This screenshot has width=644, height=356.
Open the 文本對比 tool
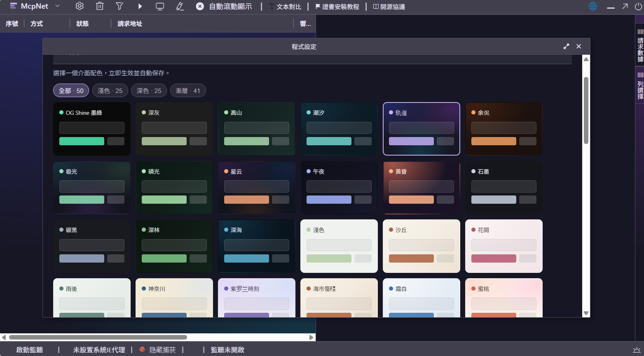[285, 7]
